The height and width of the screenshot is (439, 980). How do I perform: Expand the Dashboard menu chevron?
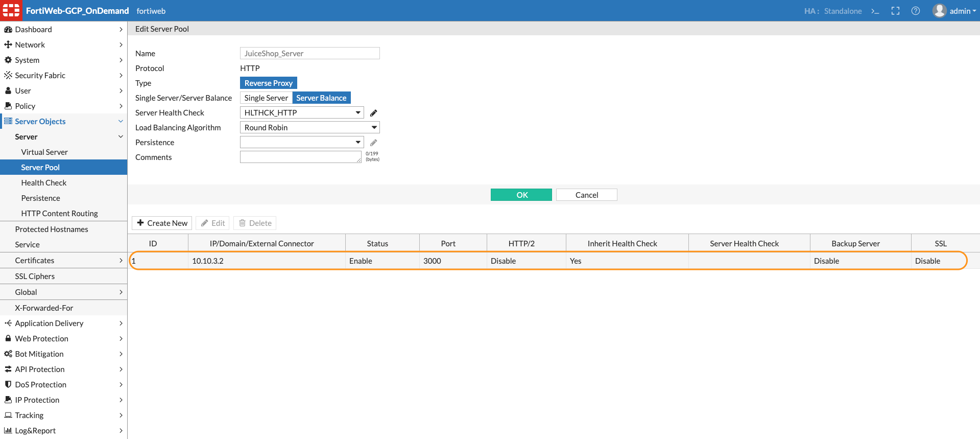(x=121, y=30)
